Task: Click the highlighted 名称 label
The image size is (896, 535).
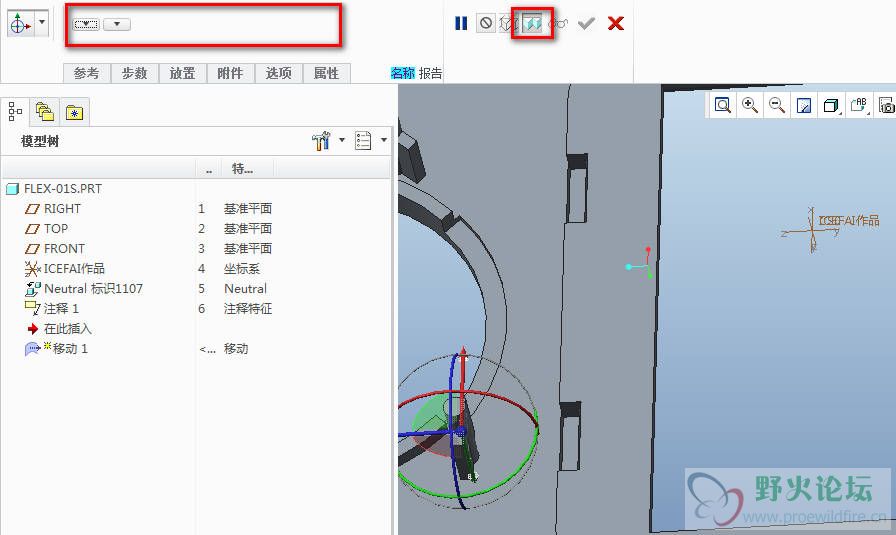Action: click(x=403, y=73)
